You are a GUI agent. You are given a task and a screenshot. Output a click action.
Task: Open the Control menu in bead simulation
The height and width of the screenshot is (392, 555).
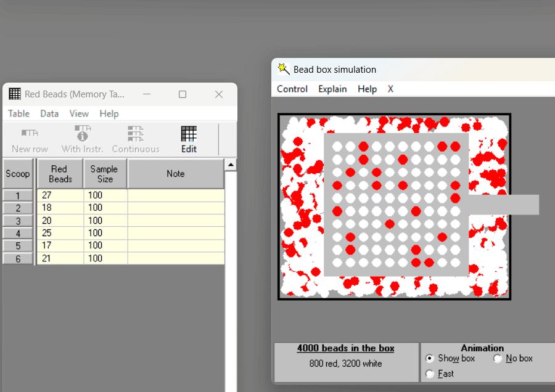point(292,89)
